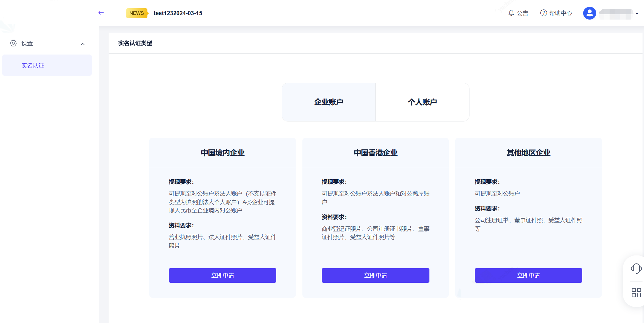Open the QR code grid icon

(x=636, y=292)
